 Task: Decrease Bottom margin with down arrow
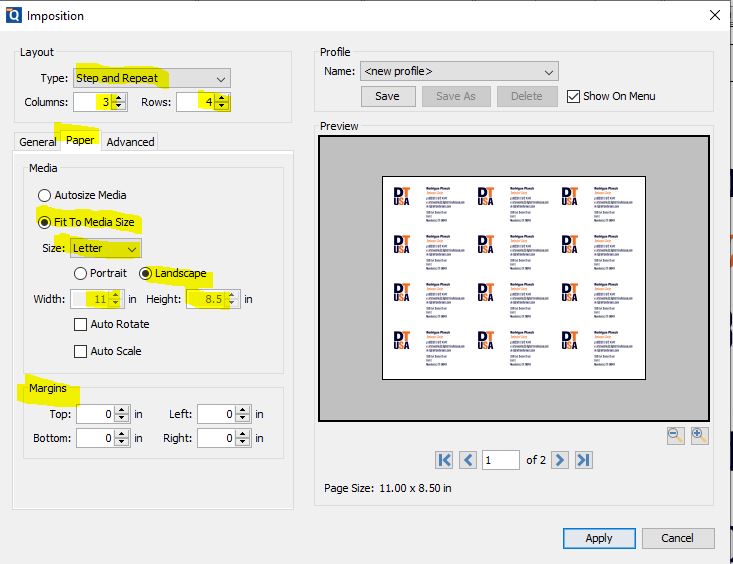(122, 442)
